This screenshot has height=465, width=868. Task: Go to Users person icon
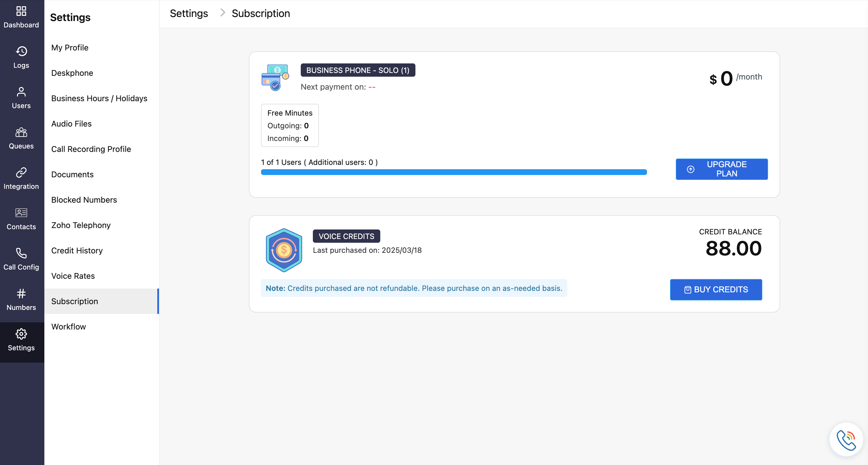[21, 92]
